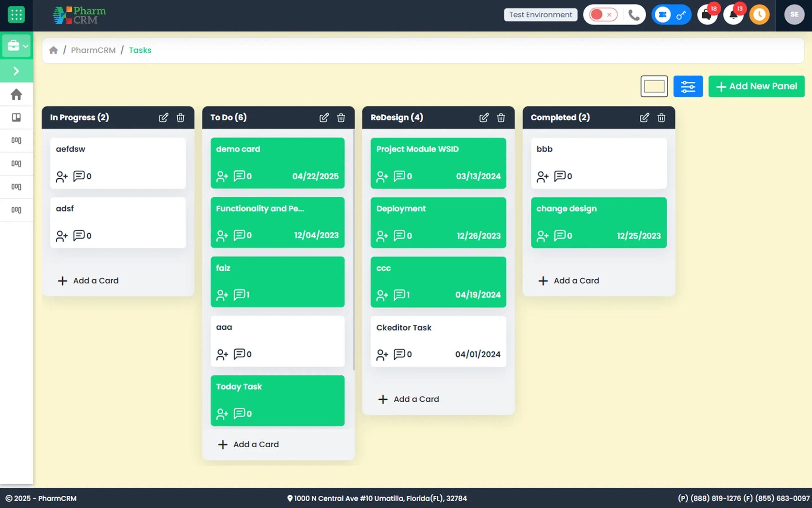
Task: Click the orange clock icon
Action: pyautogui.click(x=759, y=15)
